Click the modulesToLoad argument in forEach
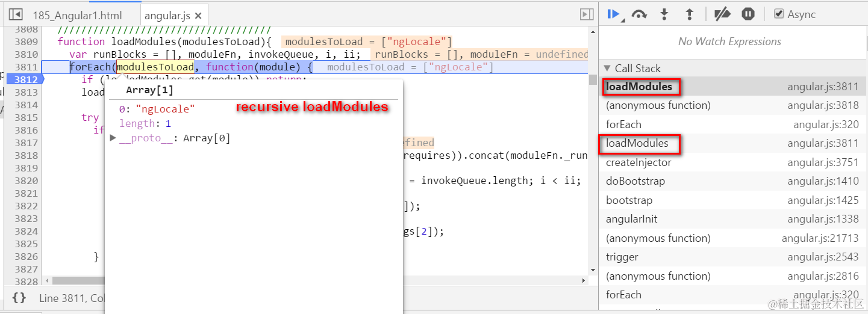The image size is (868, 314). point(155,67)
